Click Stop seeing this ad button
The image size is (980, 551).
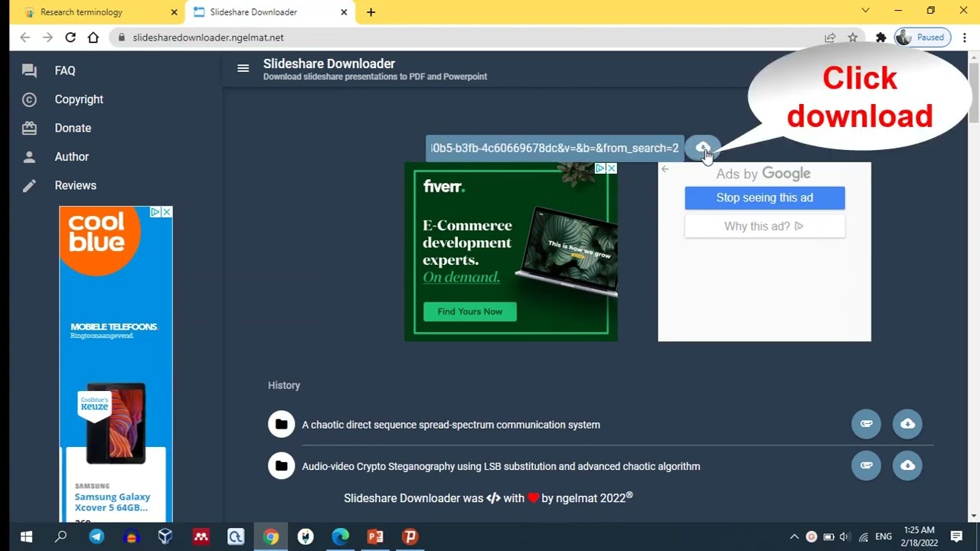[x=765, y=197]
